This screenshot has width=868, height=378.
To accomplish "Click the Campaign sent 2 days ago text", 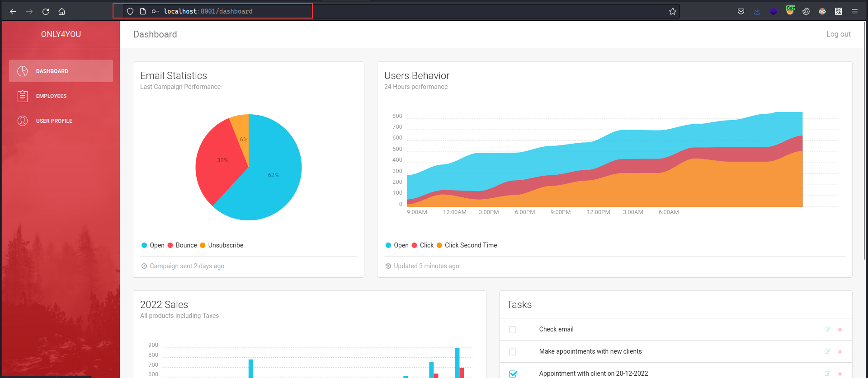I will 187,266.
